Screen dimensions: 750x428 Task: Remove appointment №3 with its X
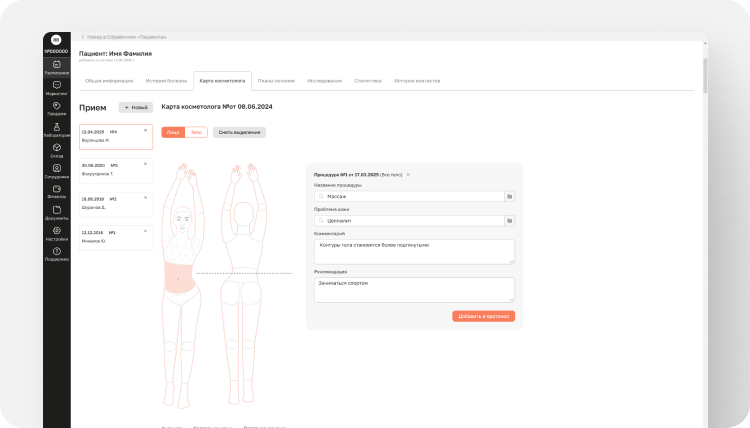(x=145, y=164)
